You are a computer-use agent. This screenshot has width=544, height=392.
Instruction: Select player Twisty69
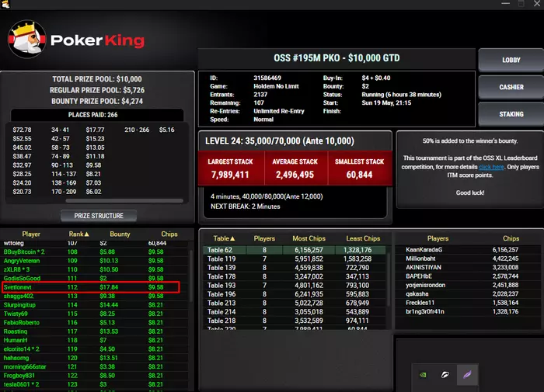pos(94,314)
